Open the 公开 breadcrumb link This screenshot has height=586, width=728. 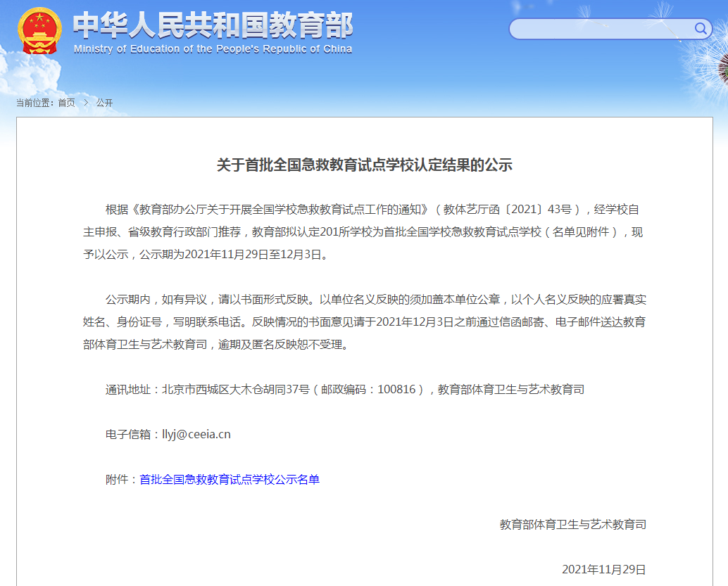pos(104,103)
